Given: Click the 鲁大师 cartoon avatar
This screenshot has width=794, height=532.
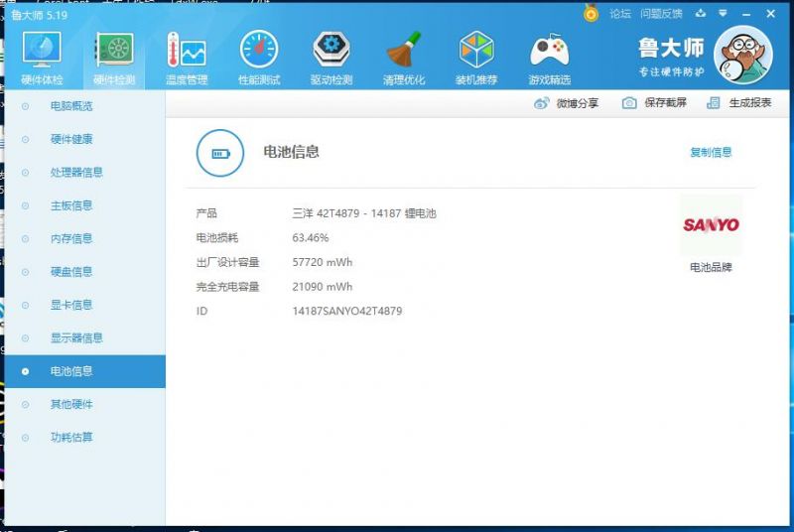Looking at the screenshot, I should point(742,56).
